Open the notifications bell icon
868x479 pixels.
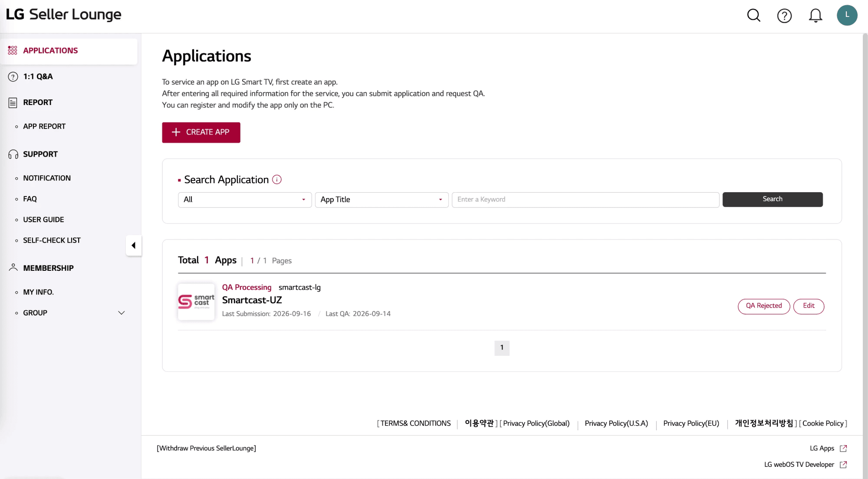click(x=815, y=16)
